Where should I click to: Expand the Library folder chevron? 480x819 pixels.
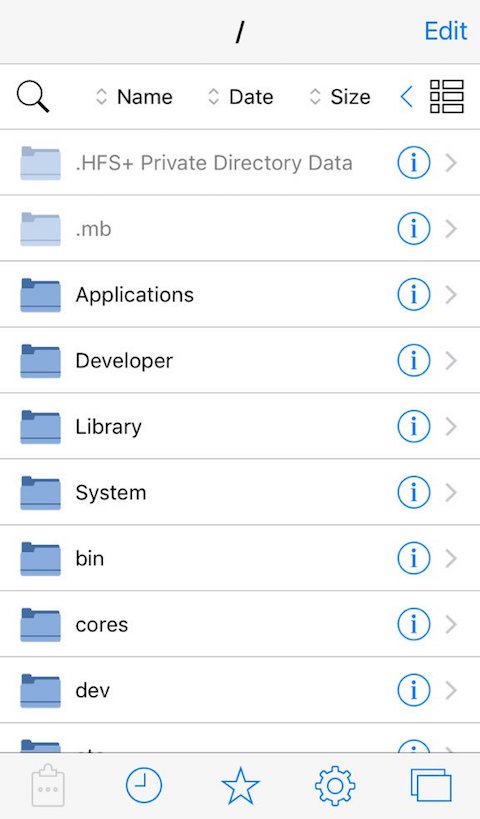(451, 427)
